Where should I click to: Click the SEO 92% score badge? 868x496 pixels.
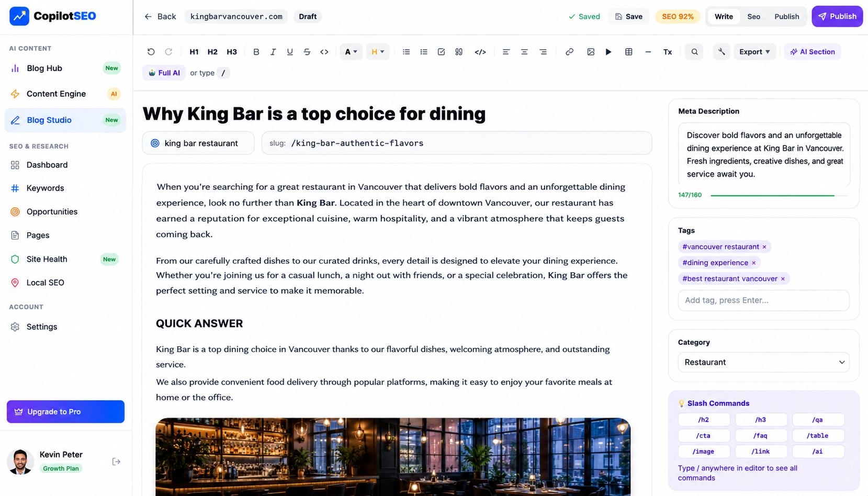click(678, 16)
